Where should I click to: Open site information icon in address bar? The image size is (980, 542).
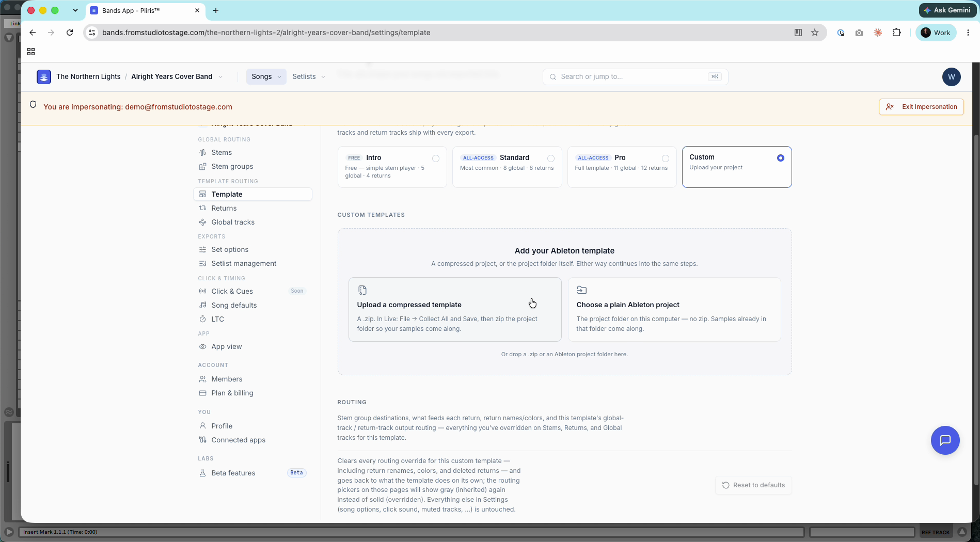[x=92, y=33]
